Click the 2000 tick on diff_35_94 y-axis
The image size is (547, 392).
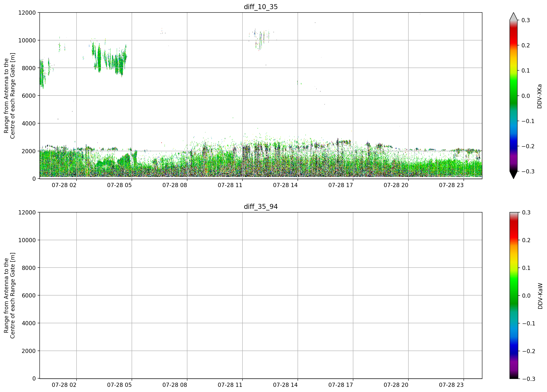[x=29, y=351]
